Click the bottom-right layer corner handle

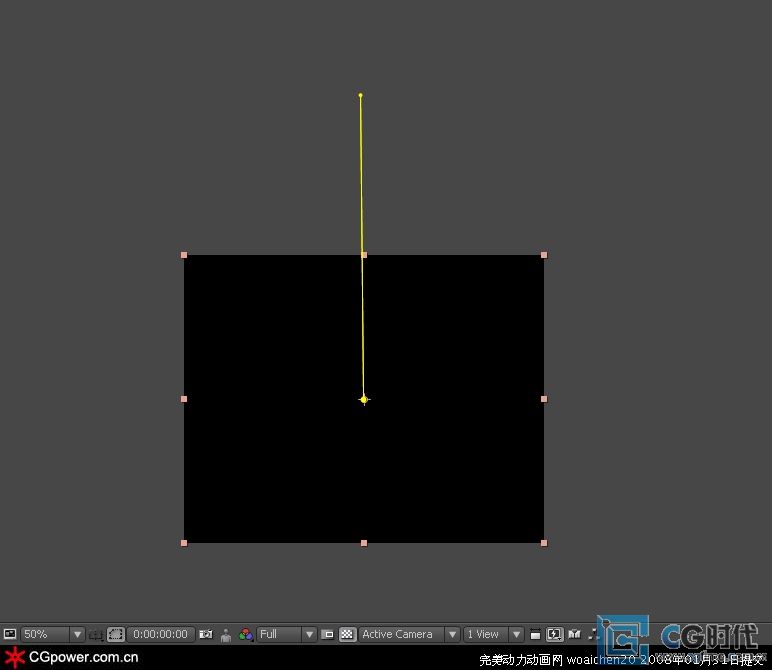[x=544, y=543]
